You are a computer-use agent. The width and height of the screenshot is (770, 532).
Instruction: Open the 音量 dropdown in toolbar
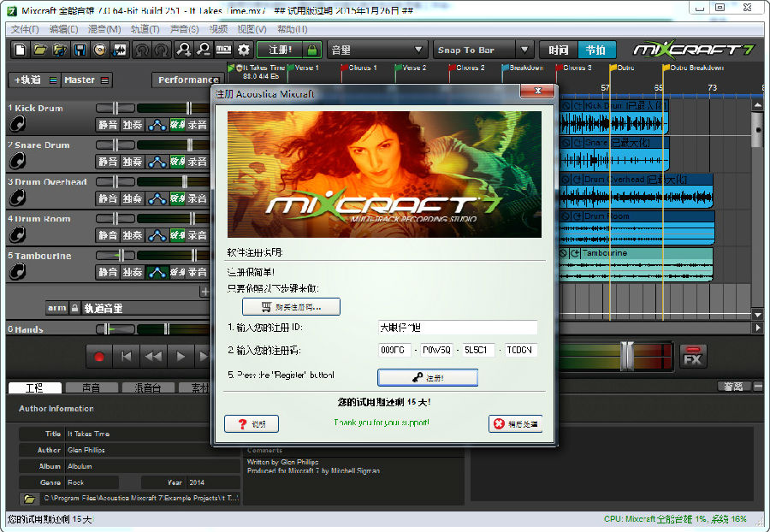coord(376,50)
